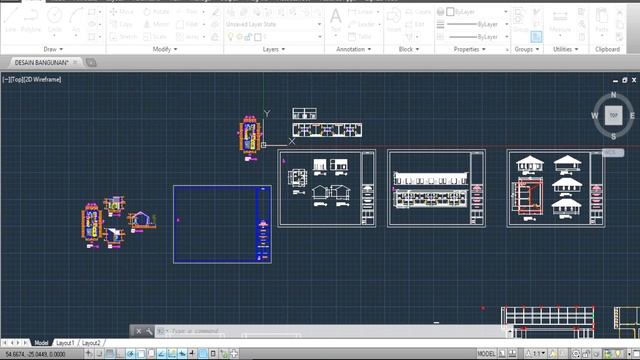
Task: Toggle layer lock padlock icon
Action: tap(248, 37)
